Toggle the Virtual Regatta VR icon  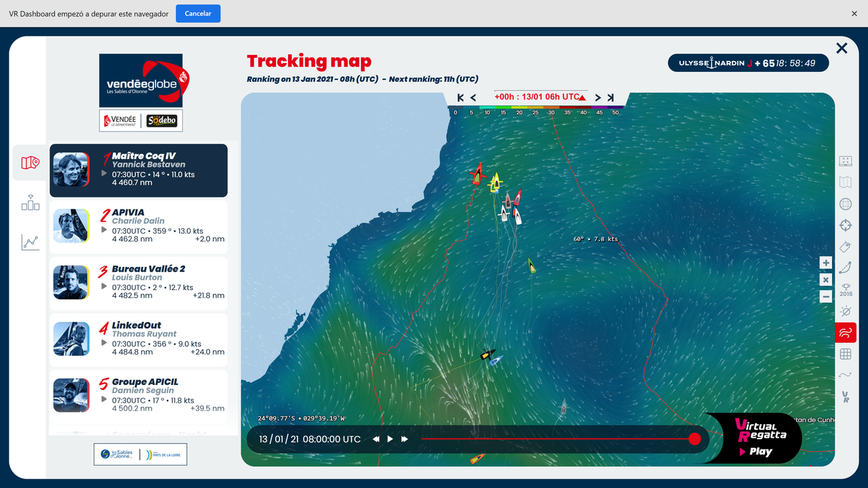tap(845, 396)
